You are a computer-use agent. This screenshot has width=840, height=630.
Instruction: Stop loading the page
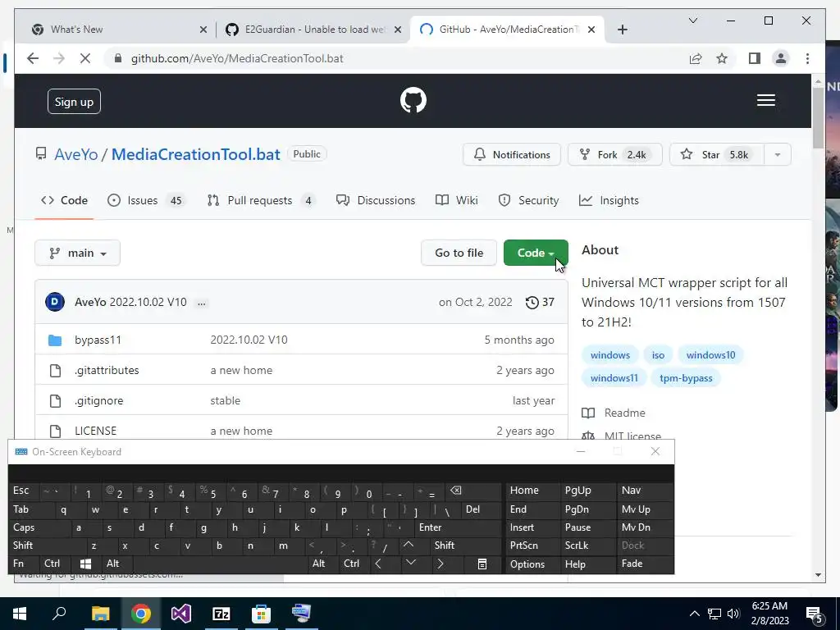[85, 58]
